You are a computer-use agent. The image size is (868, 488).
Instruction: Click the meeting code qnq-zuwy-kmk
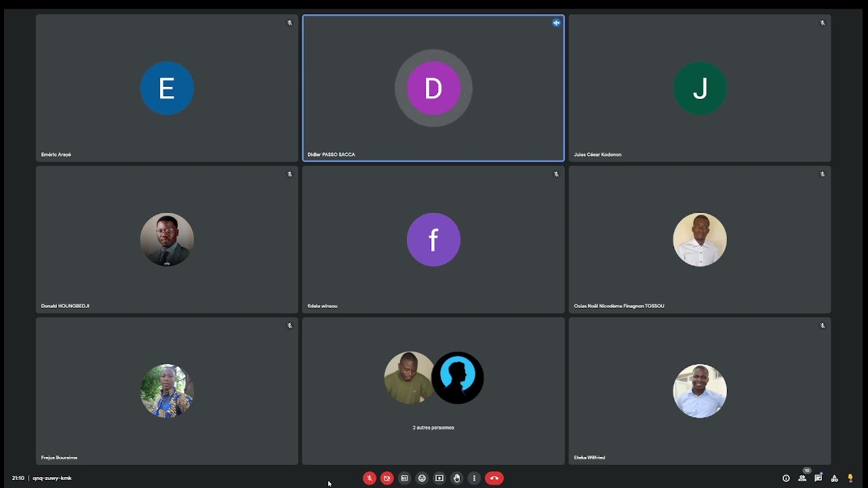coord(52,478)
